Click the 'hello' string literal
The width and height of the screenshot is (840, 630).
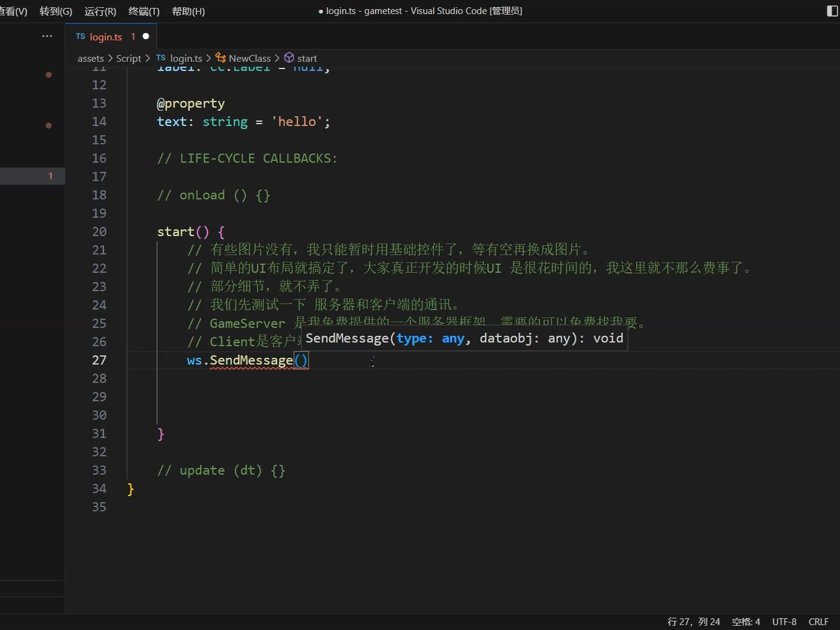tap(297, 122)
